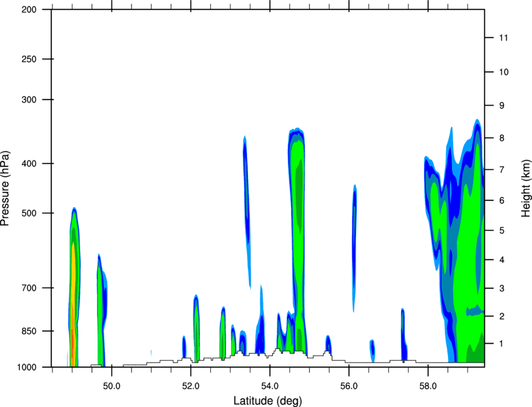
Task: Pick the 11 km height label
Action: coord(503,38)
